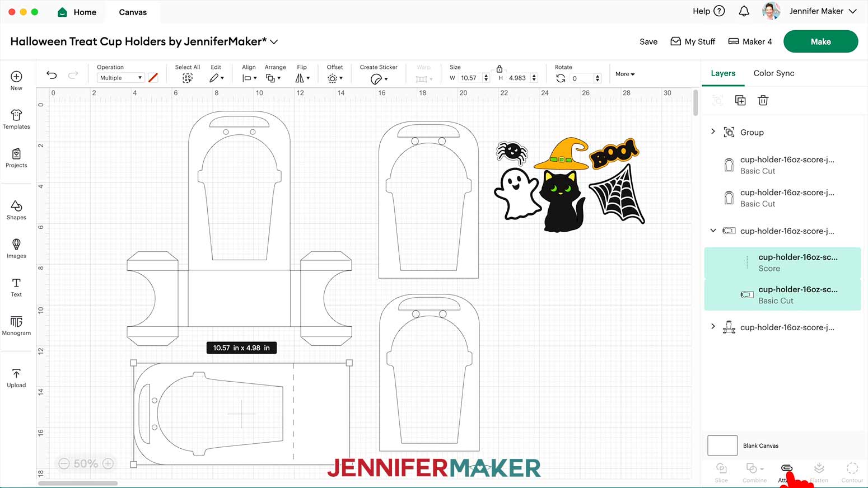
Task: Click the Maker 4 machine selector
Action: (x=750, y=41)
